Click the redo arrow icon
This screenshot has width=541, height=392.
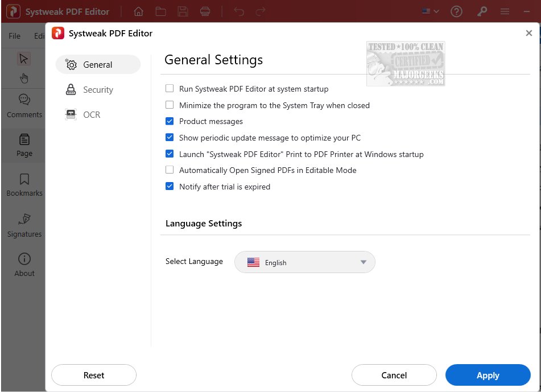(x=261, y=11)
